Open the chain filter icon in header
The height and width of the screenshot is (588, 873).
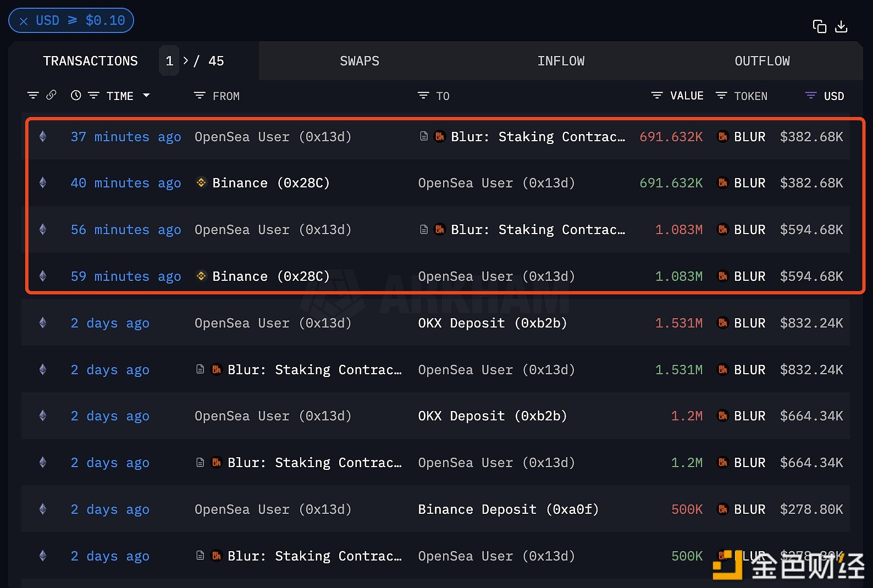(x=33, y=96)
